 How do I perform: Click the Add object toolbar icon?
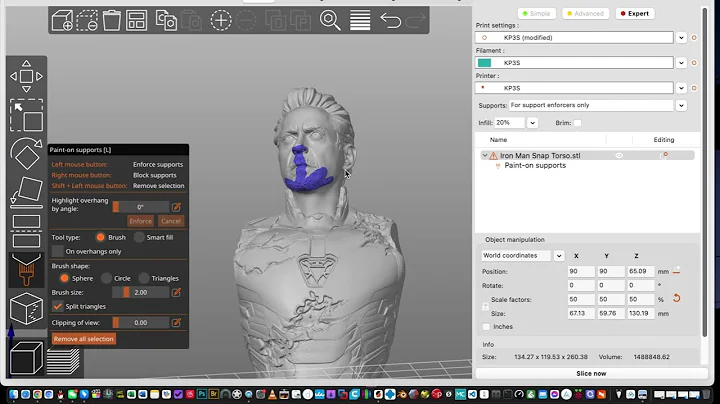point(62,21)
